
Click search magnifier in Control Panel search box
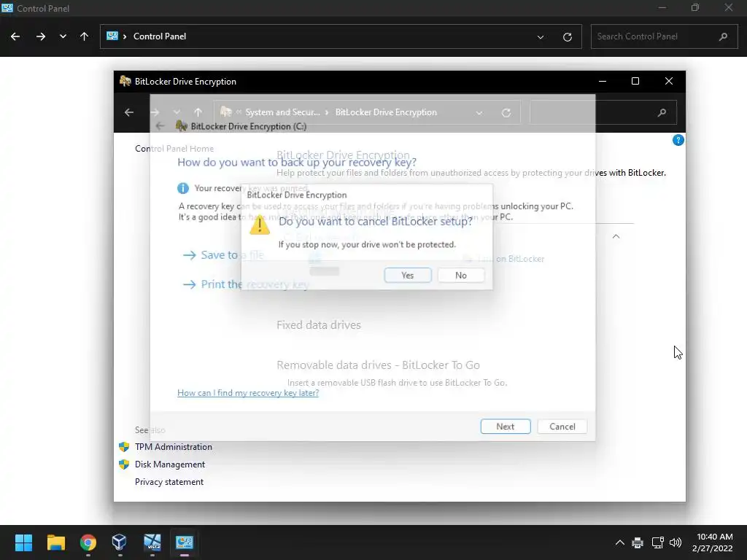(723, 36)
